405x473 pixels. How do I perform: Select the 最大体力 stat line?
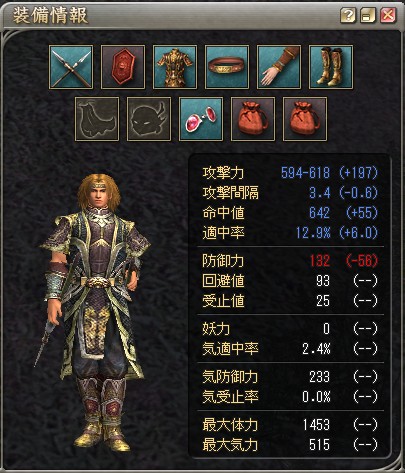click(x=290, y=425)
